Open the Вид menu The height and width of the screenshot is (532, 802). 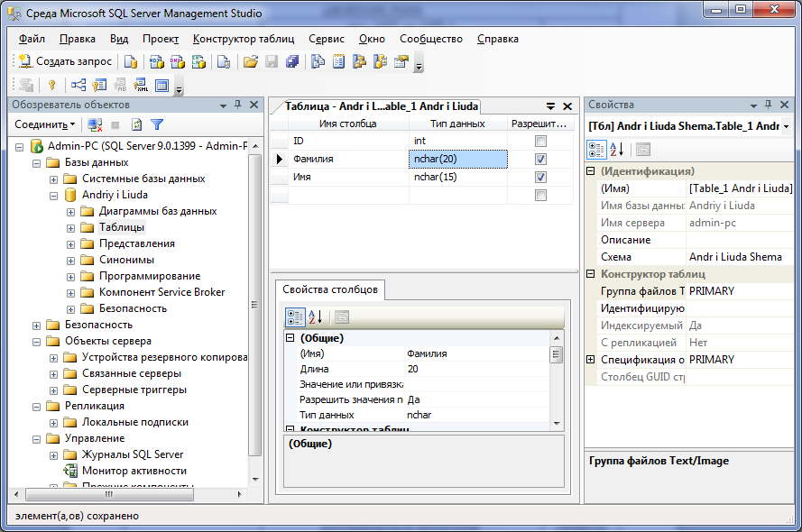pos(119,39)
